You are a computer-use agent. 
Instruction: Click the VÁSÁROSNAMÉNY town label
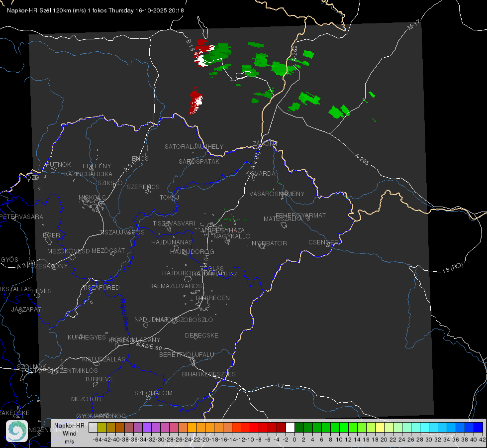pyautogui.click(x=277, y=194)
